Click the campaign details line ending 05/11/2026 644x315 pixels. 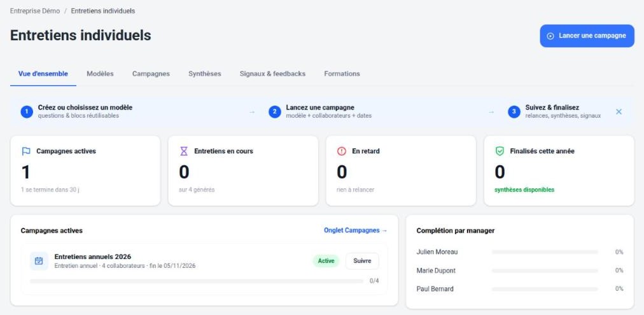click(125, 266)
